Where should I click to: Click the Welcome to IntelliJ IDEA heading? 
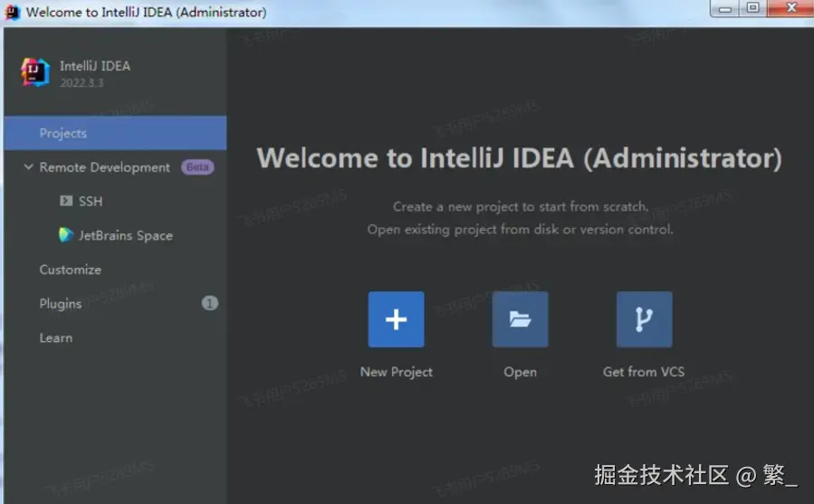519,157
